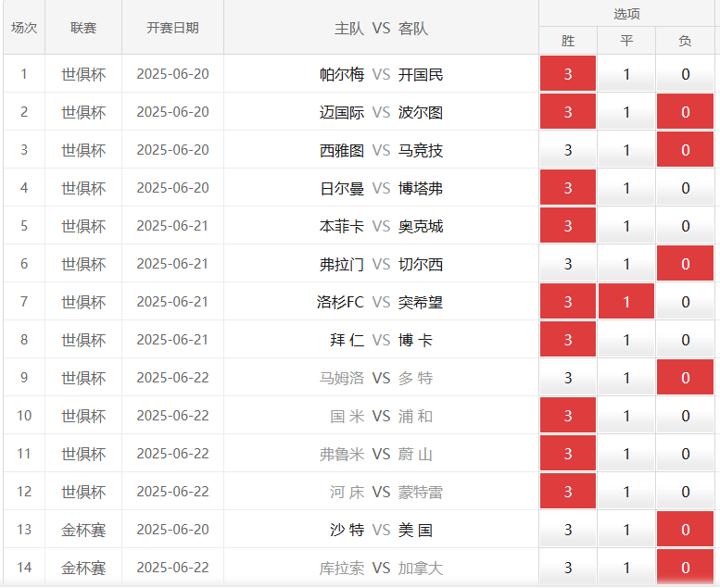Select draw option 1 for 拜仁 VS 博卡

coord(626,340)
